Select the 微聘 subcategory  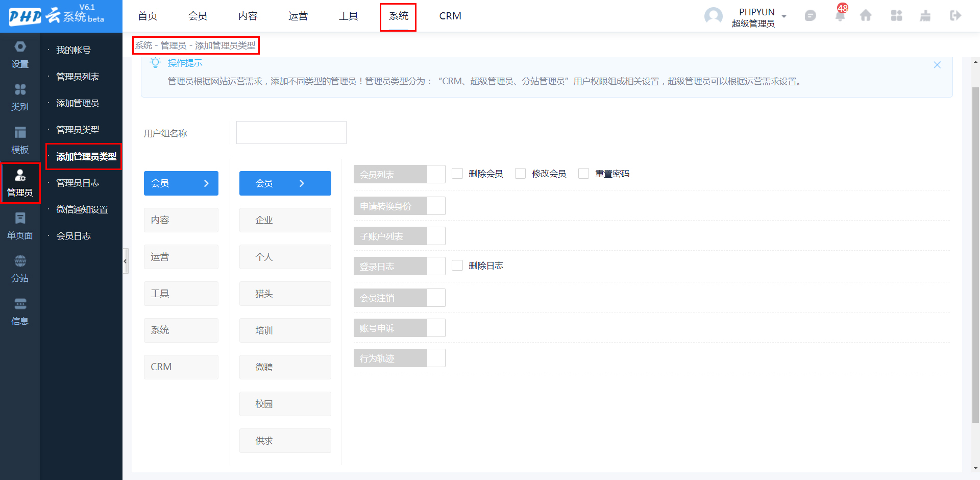[285, 367]
